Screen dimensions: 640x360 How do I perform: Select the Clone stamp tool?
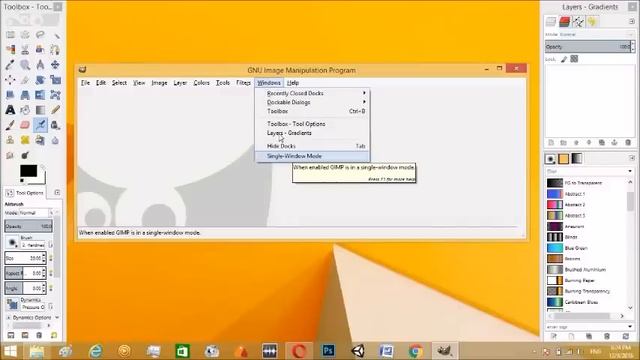point(10,140)
